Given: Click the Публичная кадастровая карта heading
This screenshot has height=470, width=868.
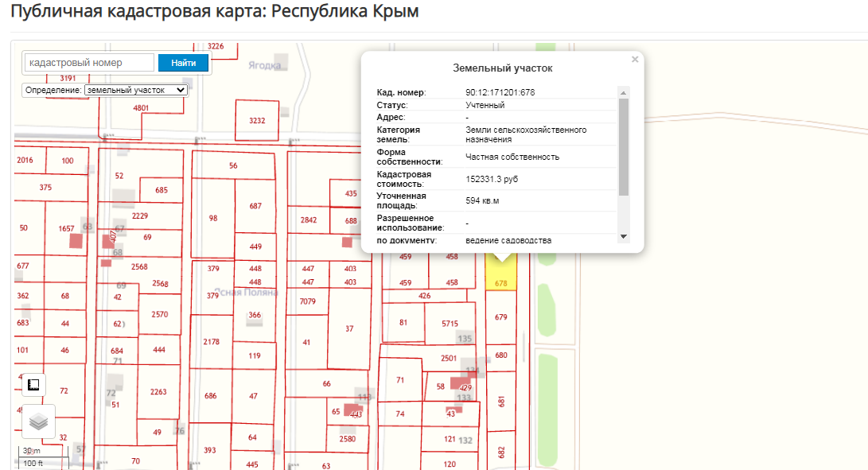Looking at the screenshot, I should 215,10.
